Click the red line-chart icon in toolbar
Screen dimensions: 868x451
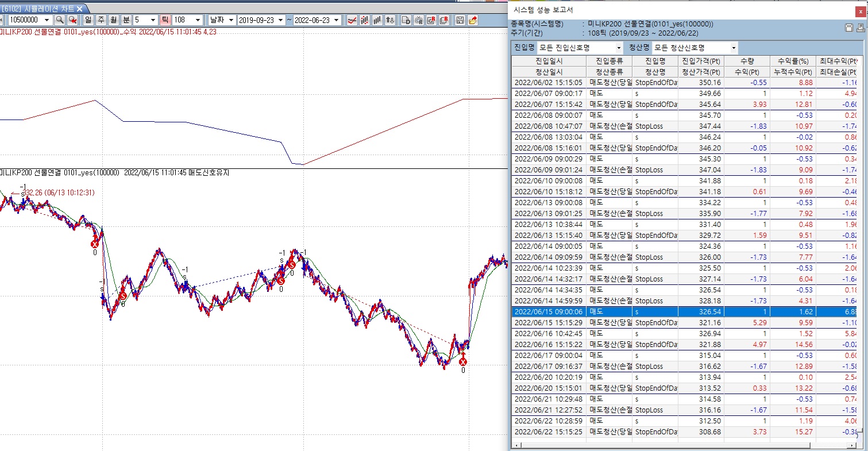[352, 20]
